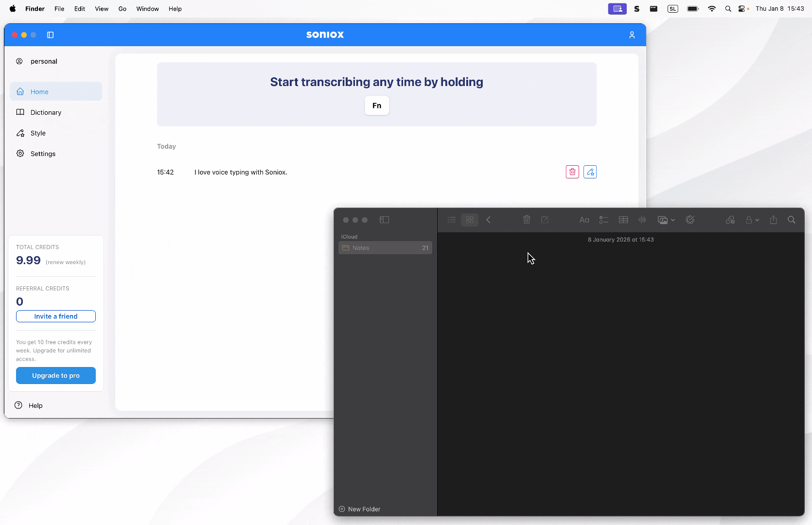Click Upgrade to pro in Soniox
The width and height of the screenshot is (812, 525).
tap(55, 375)
